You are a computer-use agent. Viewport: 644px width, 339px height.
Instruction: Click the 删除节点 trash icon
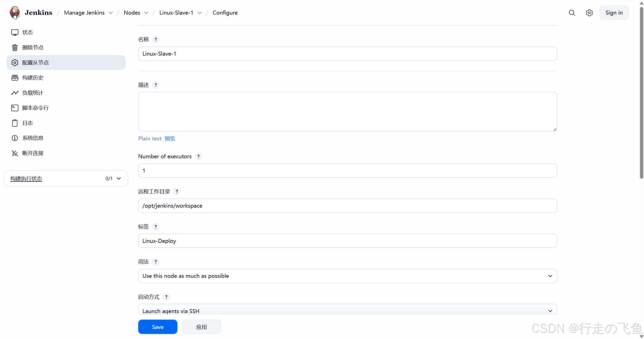point(15,48)
